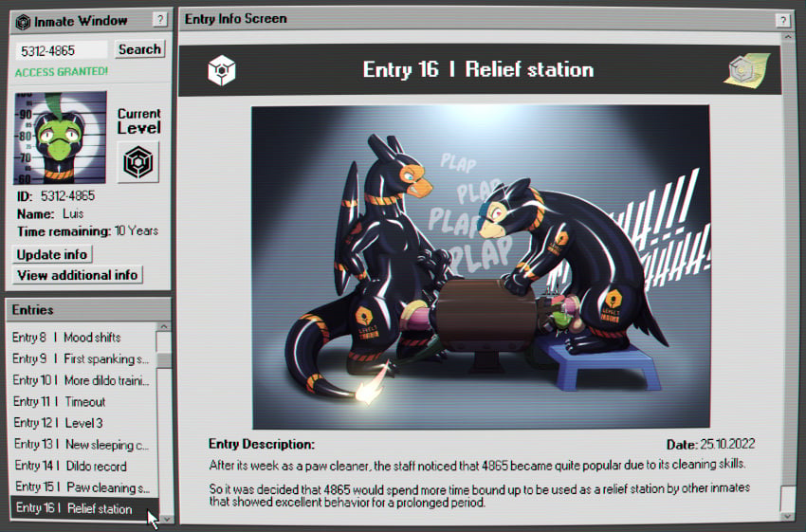The width and height of the screenshot is (806, 532).
Task: Click Entry Info Screen scroll down arrow
Action: tap(787, 516)
